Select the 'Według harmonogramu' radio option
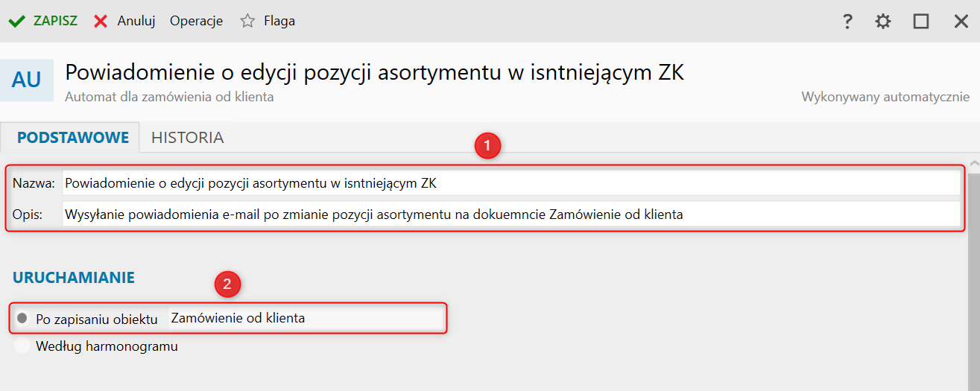Viewport: 980px width, 391px height. click(x=22, y=346)
